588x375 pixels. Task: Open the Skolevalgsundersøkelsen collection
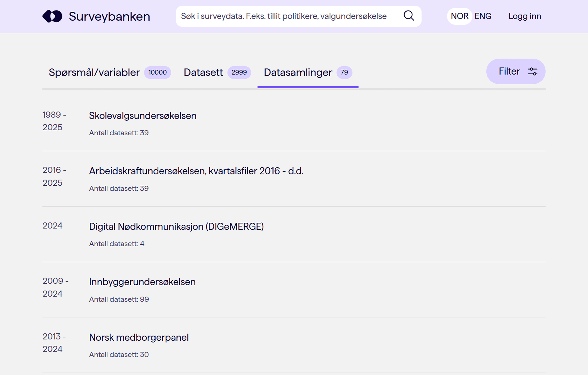pos(143,116)
